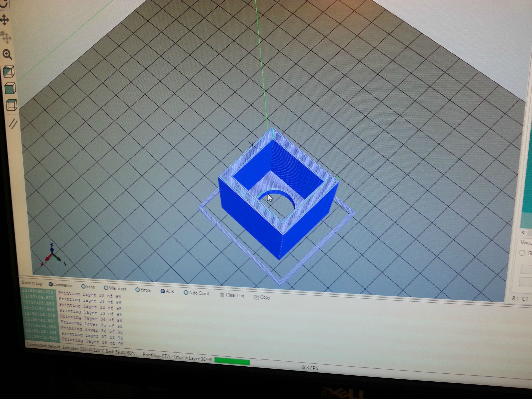532x399 pixels.
Task: Toggle Errors log filter
Action: [x=143, y=290]
